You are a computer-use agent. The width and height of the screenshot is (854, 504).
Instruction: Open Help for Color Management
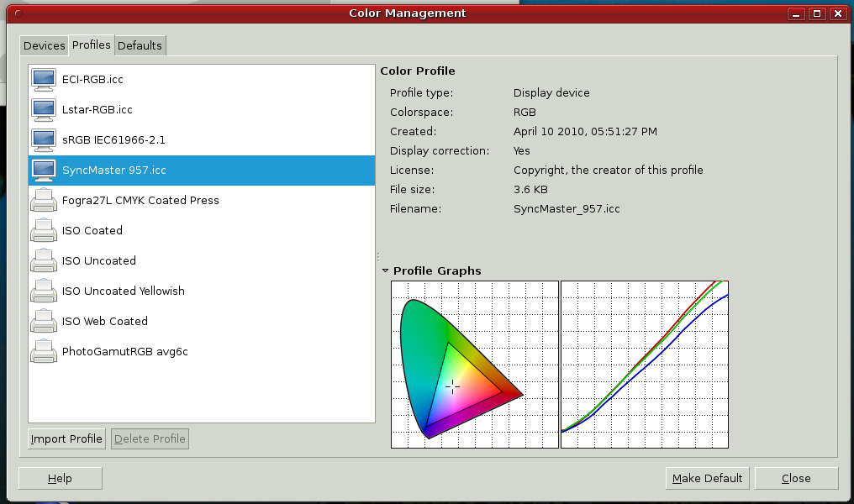tap(60, 479)
